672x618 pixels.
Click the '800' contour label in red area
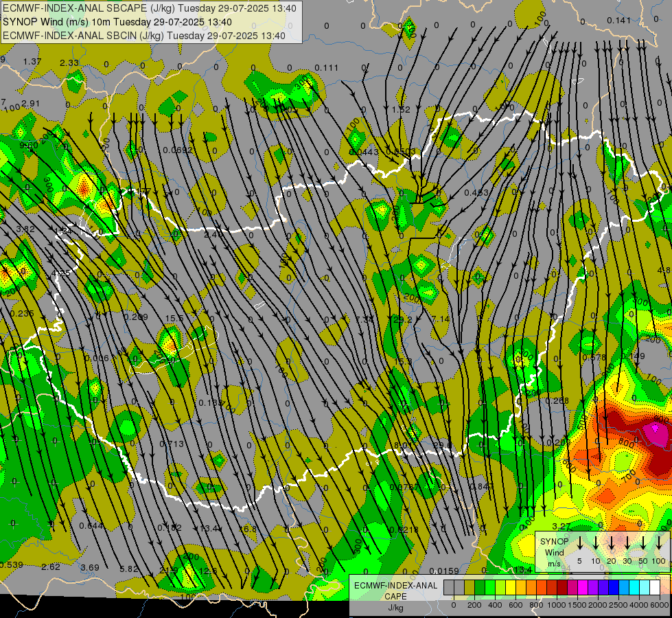tap(627, 442)
